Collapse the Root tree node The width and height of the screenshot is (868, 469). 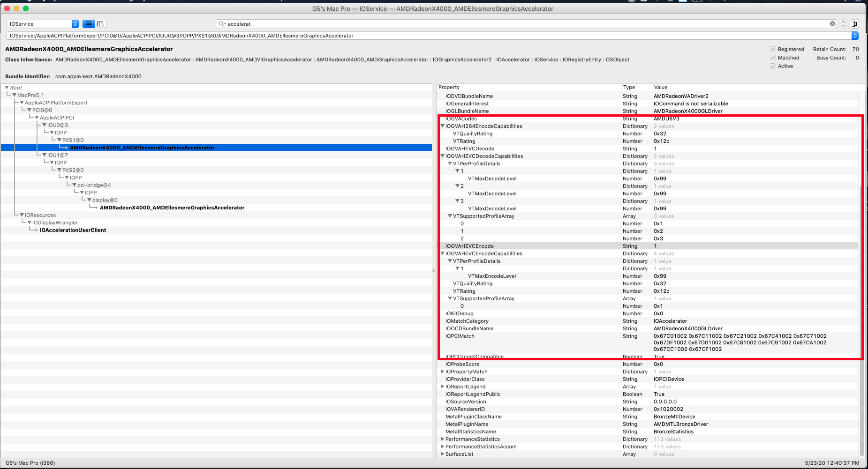(7, 88)
